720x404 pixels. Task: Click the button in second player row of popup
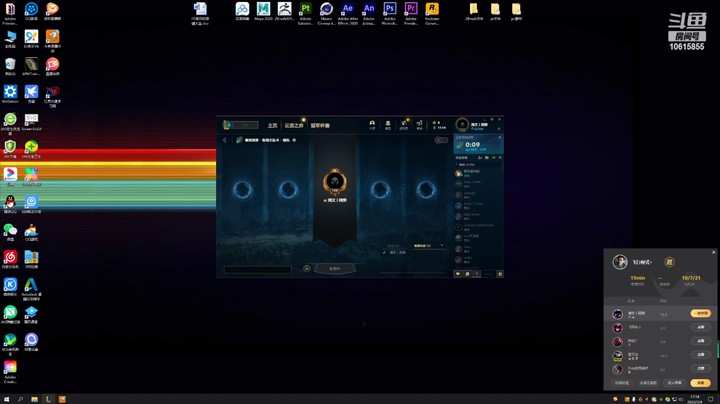701,327
